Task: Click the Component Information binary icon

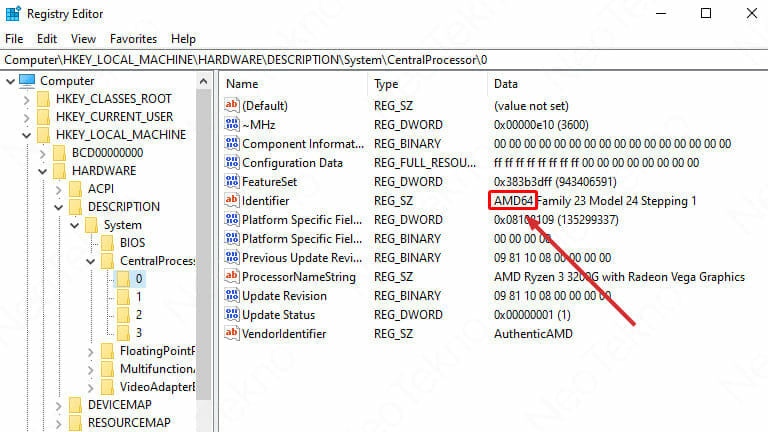Action: click(232, 143)
